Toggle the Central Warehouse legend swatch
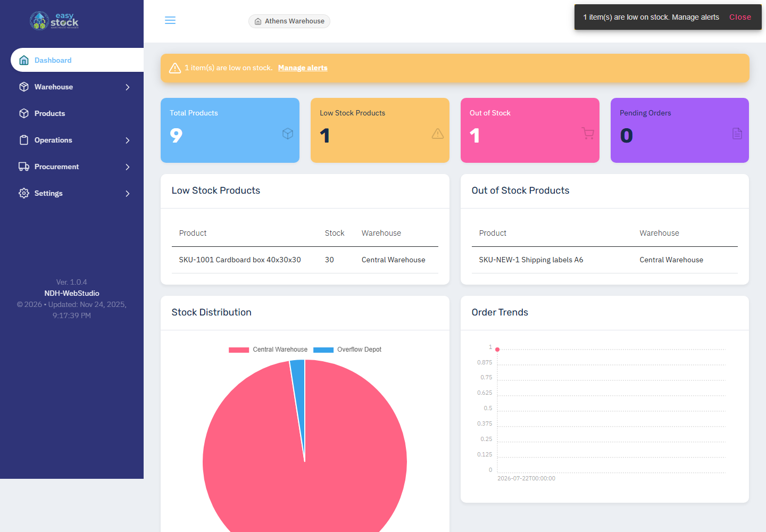Image resolution: width=766 pixels, height=532 pixels. coord(239,350)
